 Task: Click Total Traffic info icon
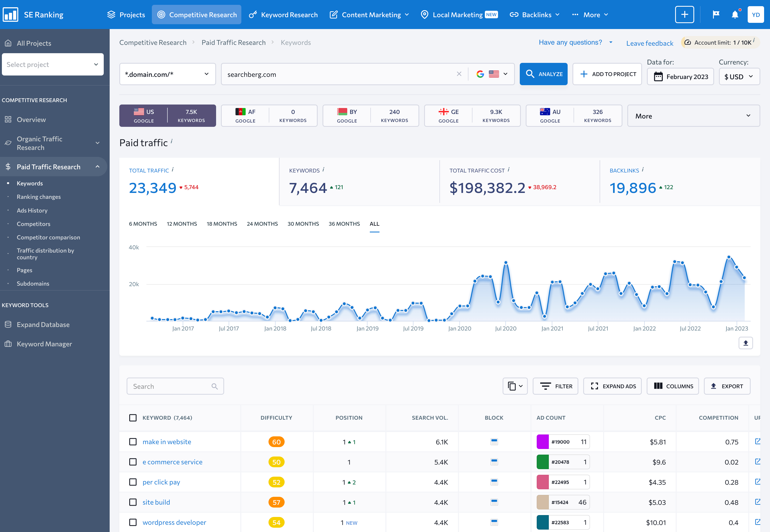(x=173, y=170)
